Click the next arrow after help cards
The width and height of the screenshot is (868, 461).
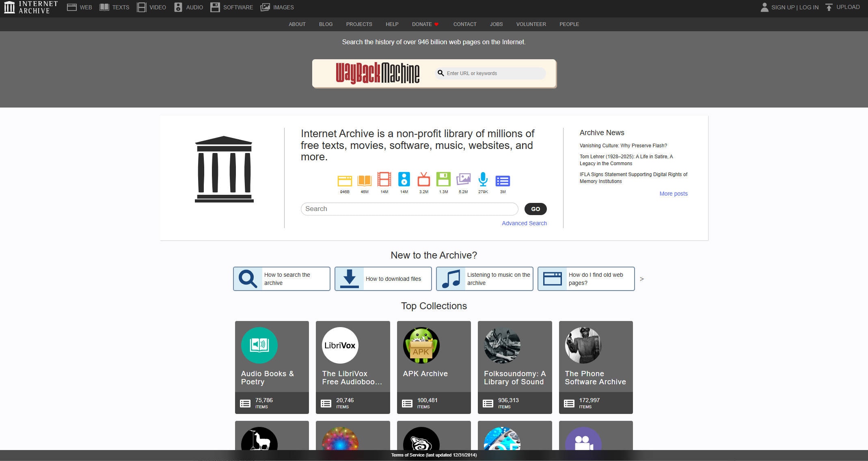point(642,279)
